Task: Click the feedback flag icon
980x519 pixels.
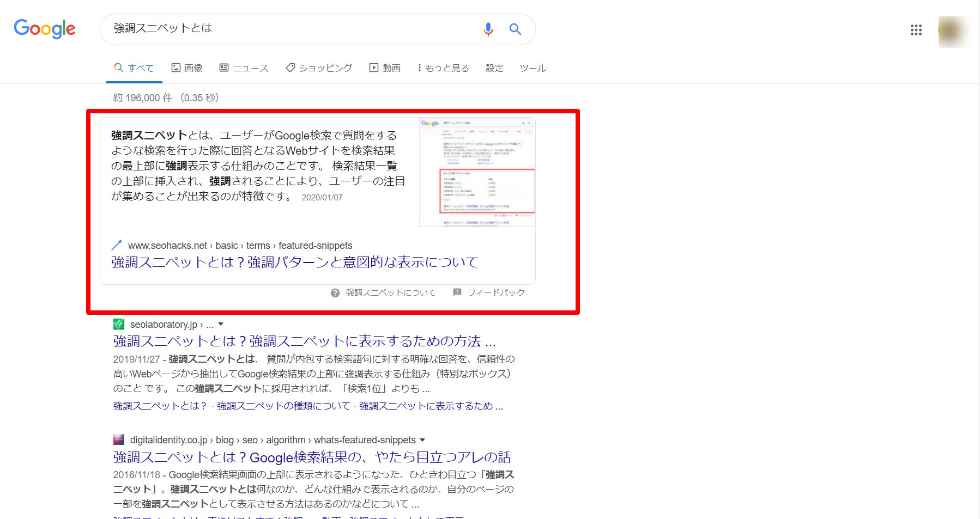Action: coord(457,292)
